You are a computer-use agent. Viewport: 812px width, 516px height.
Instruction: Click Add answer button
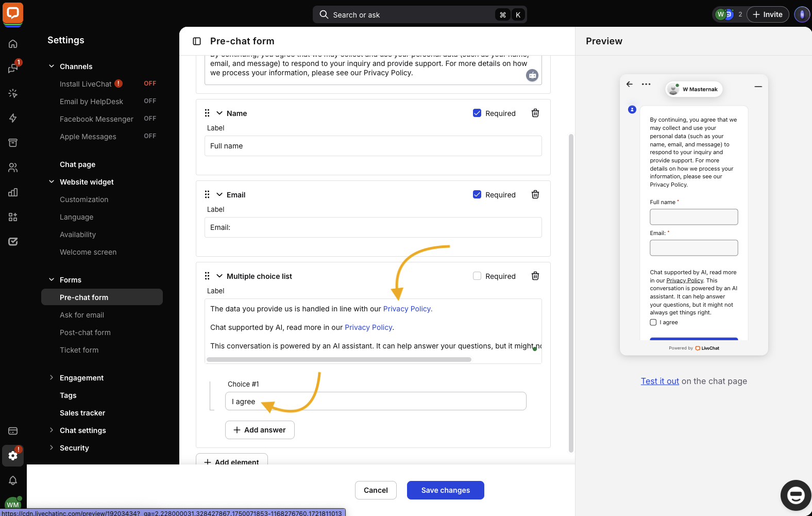260,430
